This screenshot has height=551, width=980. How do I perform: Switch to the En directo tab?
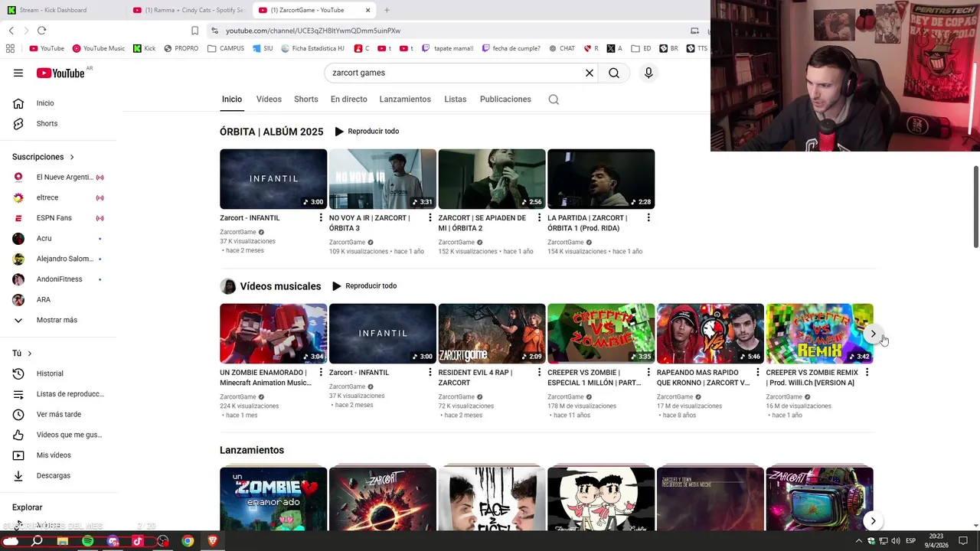coord(348,99)
